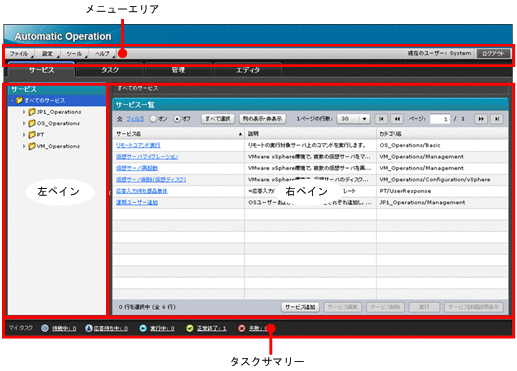Click the VM_Operations folder icon

pyautogui.click(x=32, y=146)
